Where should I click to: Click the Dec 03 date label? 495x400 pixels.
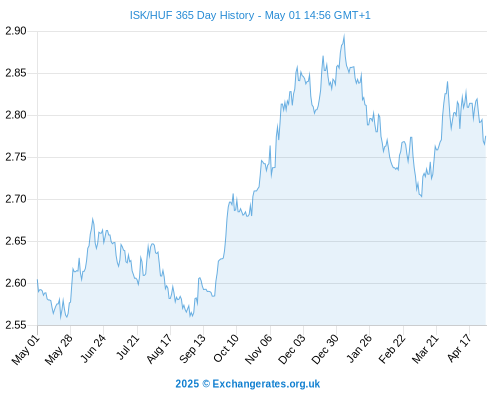tap(292, 350)
